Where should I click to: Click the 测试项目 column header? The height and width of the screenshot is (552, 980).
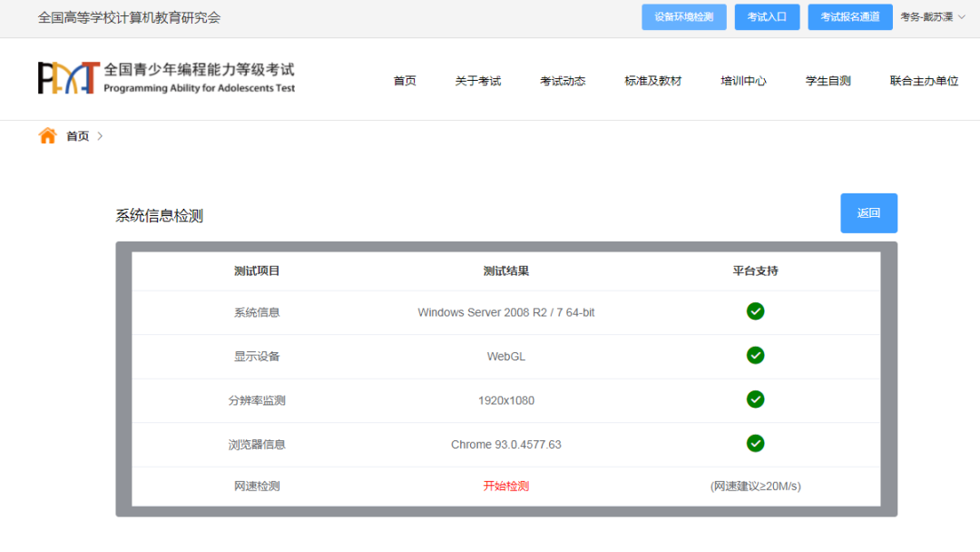[x=257, y=271]
